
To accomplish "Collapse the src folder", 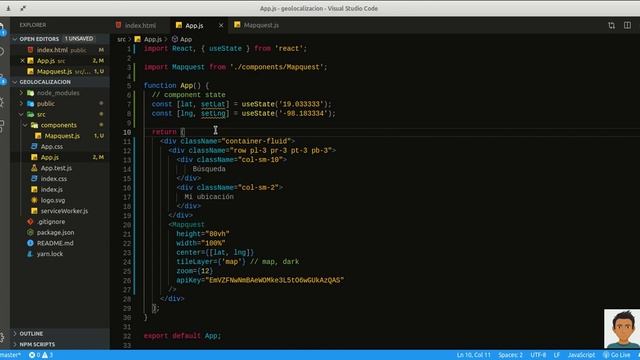I will (x=21, y=114).
